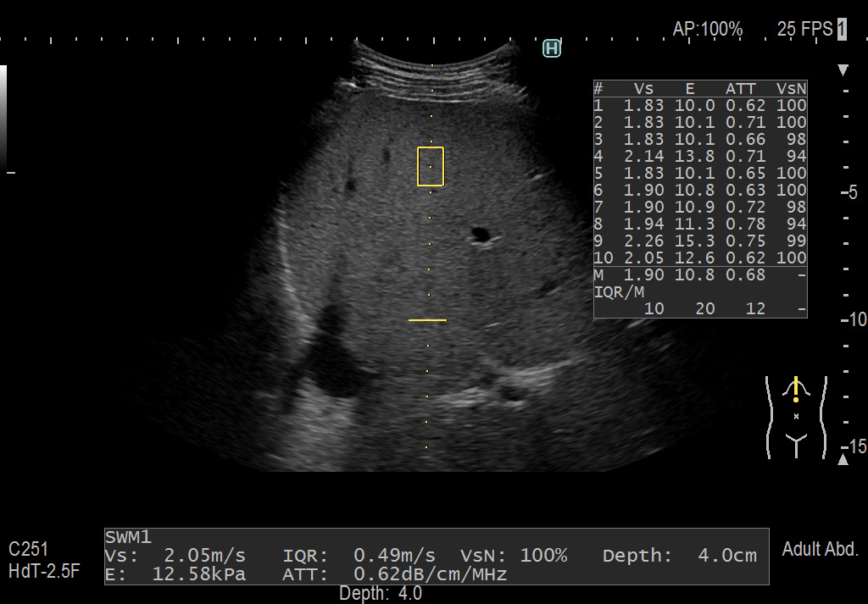Viewport: 868px width, 604px height.
Task: Click the yellow horizontal focus line marker
Action: click(427, 320)
